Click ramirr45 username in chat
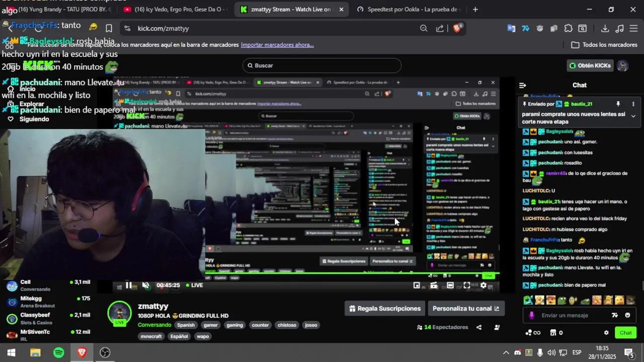The width and height of the screenshot is (644, 362). pos(556,173)
